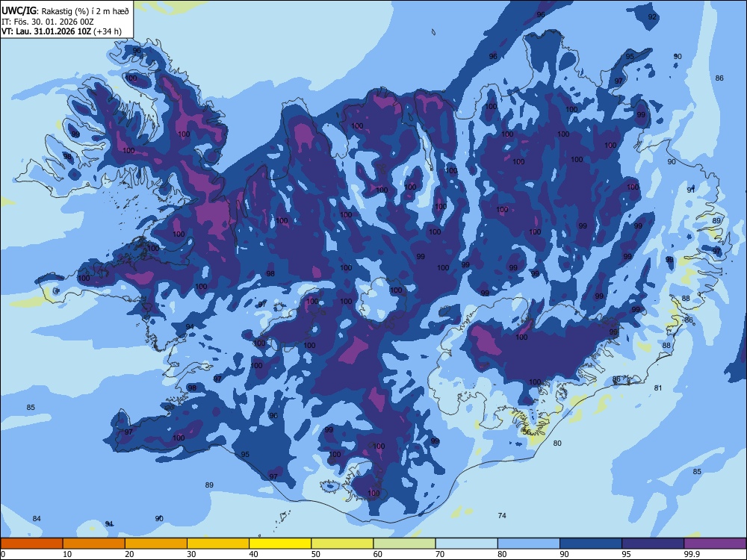
Task: Click the legend tick label '50'
Action: 315,554
